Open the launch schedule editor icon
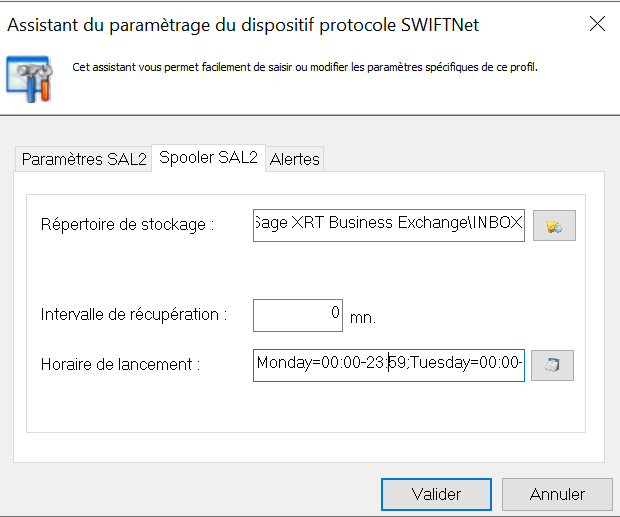This screenshot has height=517, width=620. tap(552, 365)
